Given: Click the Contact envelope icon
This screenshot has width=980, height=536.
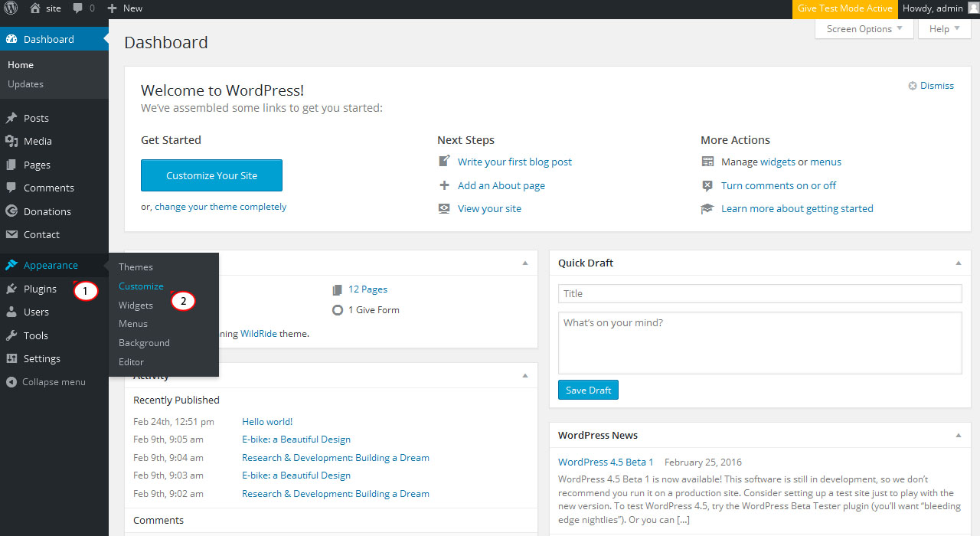Looking at the screenshot, I should pyautogui.click(x=11, y=234).
